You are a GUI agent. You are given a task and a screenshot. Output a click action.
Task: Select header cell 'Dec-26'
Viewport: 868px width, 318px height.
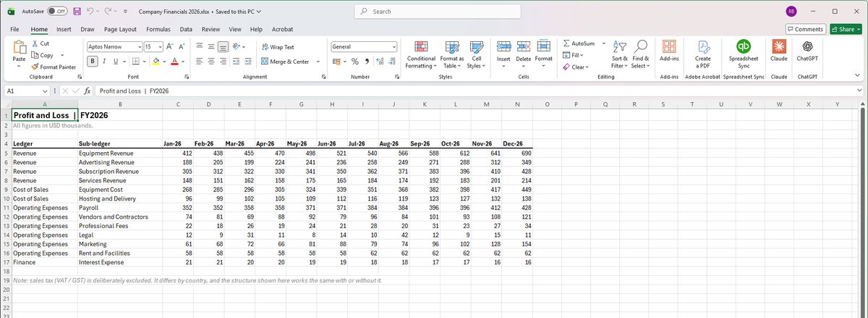pos(517,143)
